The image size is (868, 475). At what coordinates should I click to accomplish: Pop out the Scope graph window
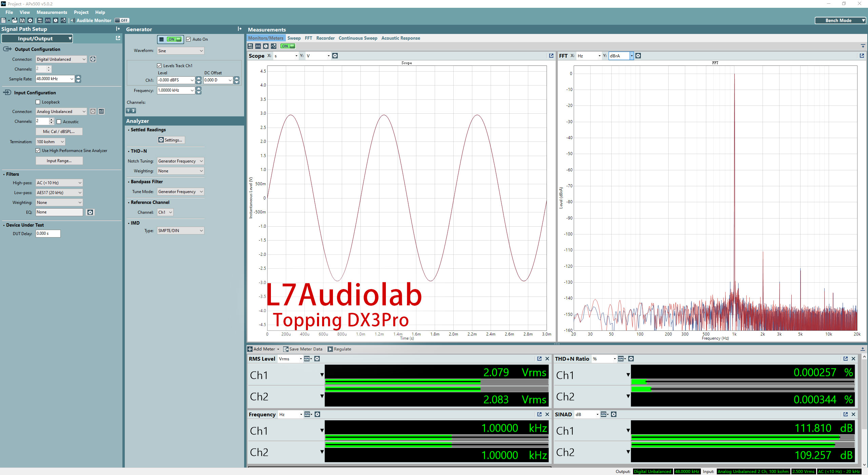click(551, 56)
